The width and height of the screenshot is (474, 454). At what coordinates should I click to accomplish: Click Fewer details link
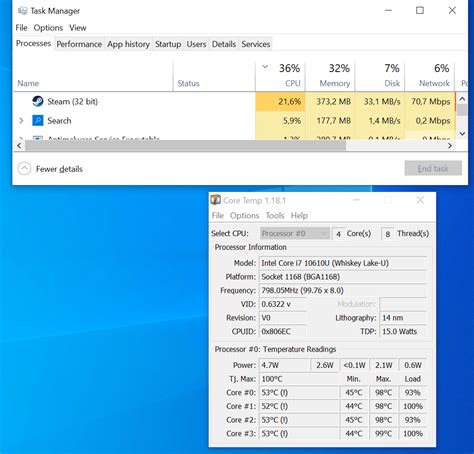pos(59,169)
